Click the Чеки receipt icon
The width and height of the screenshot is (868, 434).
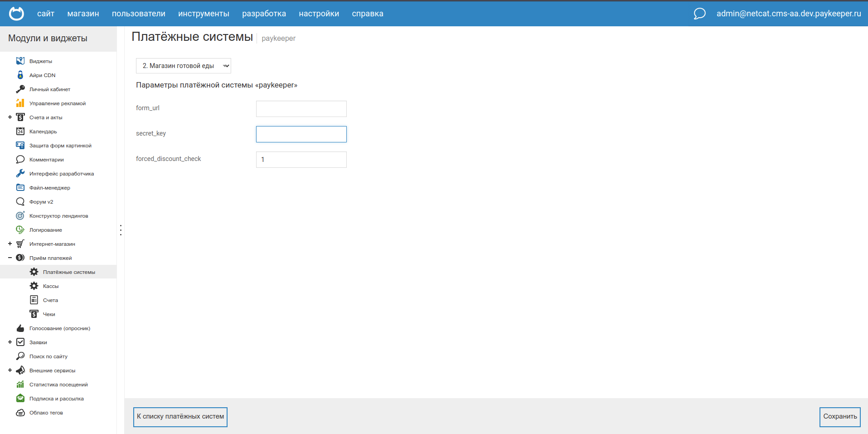pyautogui.click(x=34, y=314)
